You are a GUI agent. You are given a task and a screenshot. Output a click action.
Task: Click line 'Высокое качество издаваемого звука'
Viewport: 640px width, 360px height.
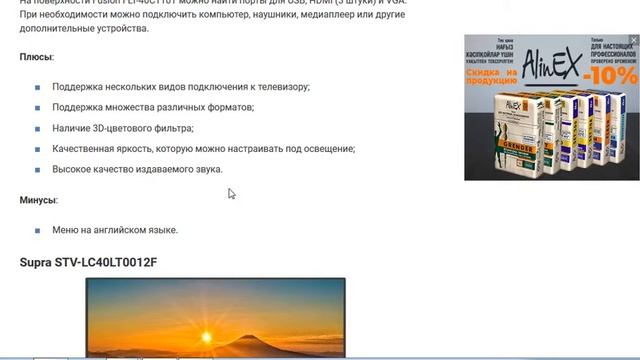[138, 169]
